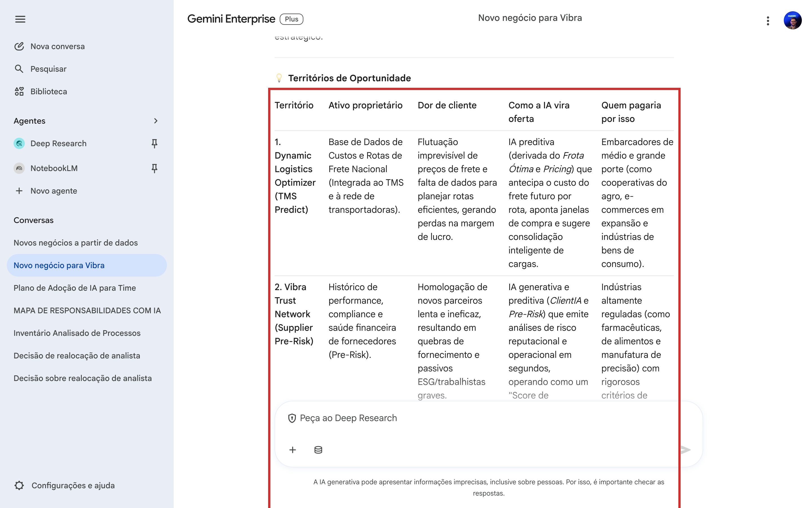Click the Flutuação imprevisível de preços cell
812x508 pixels.
click(457, 189)
